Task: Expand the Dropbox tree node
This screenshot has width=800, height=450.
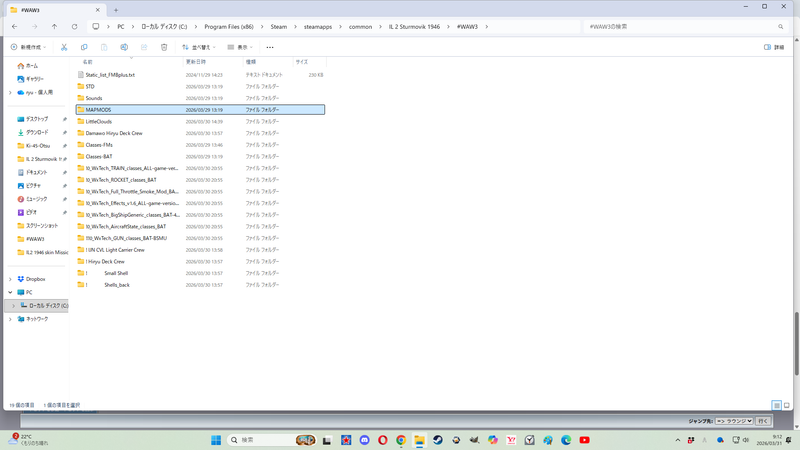Action: [x=10, y=279]
